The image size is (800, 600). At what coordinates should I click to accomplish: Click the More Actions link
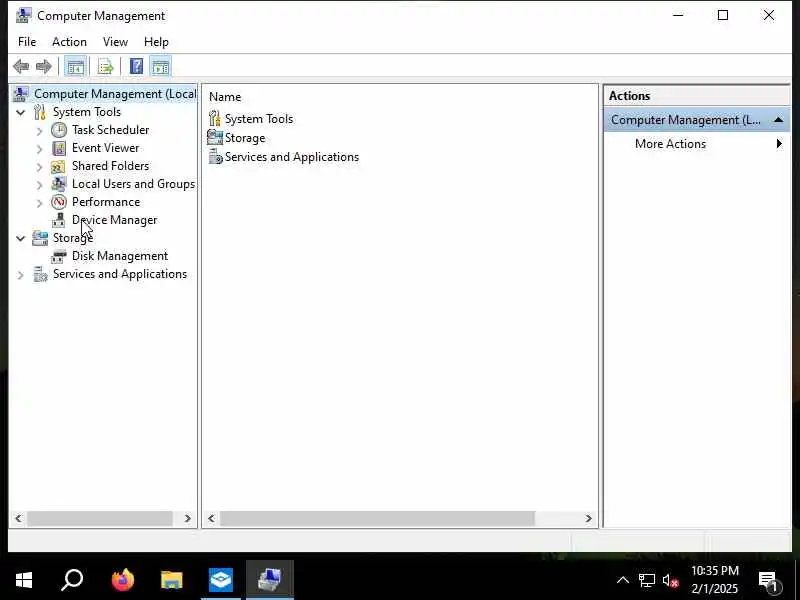(x=670, y=144)
